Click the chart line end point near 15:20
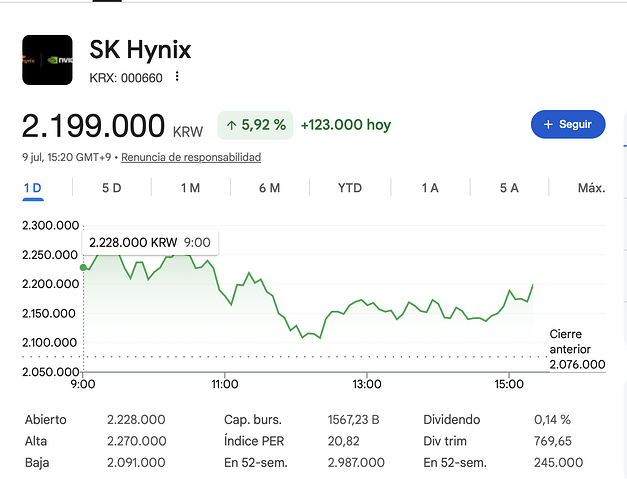 pyautogui.click(x=533, y=285)
